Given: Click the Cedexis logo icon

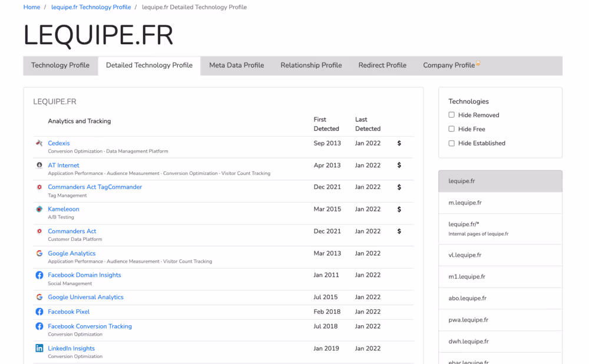Looking at the screenshot, I should 39,143.
